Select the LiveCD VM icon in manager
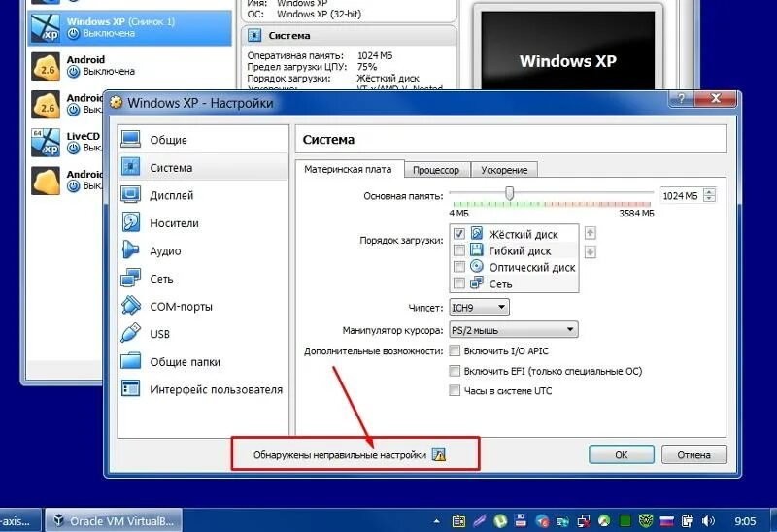777x532 pixels. (x=46, y=143)
